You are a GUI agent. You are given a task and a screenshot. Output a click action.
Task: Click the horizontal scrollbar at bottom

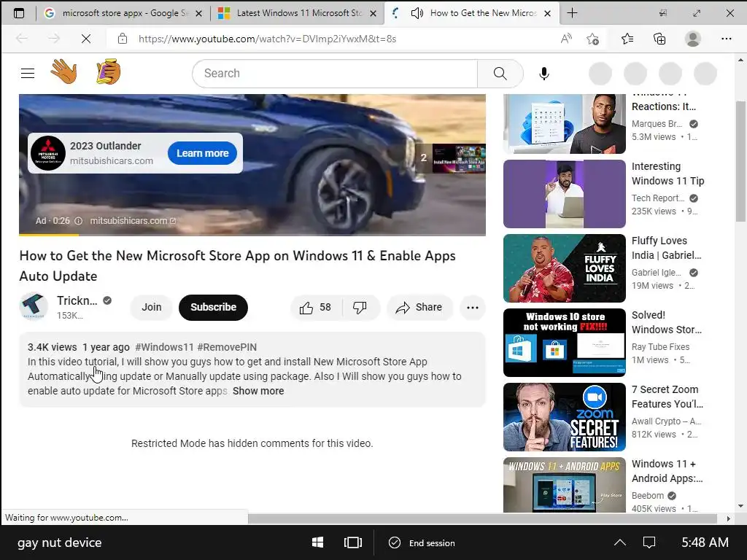[482, 518]
